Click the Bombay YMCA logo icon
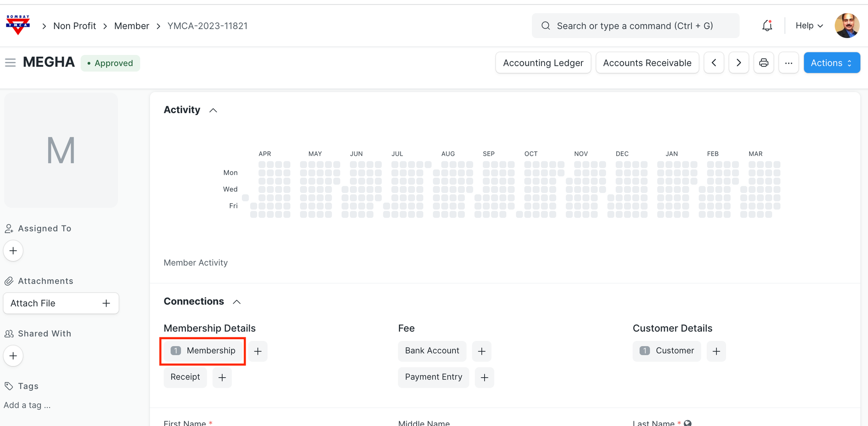 pos(18,25)
